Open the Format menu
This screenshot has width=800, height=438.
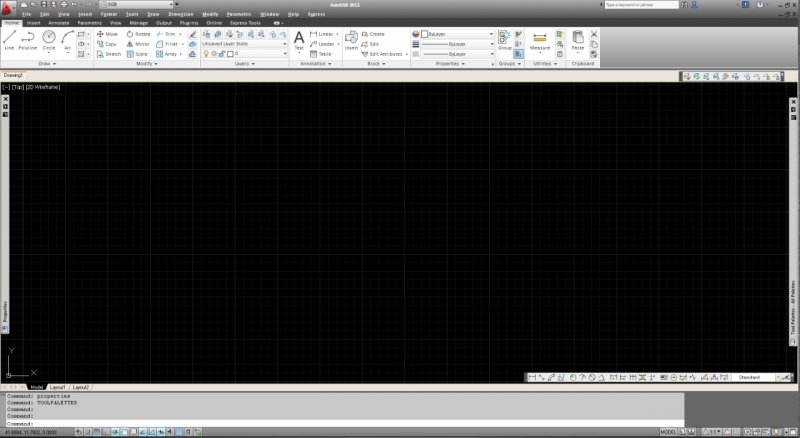tap(109, 14)
